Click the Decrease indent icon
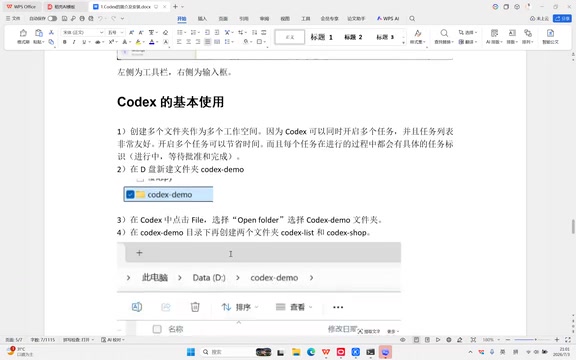Viewport: 576px width, 360px height. pos(208,32)
